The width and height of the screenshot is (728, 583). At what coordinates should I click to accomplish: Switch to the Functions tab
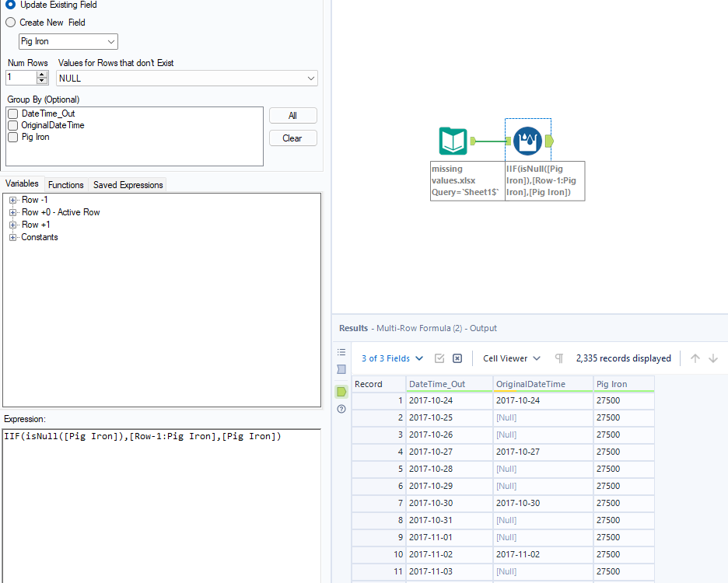tap(65, 184)
